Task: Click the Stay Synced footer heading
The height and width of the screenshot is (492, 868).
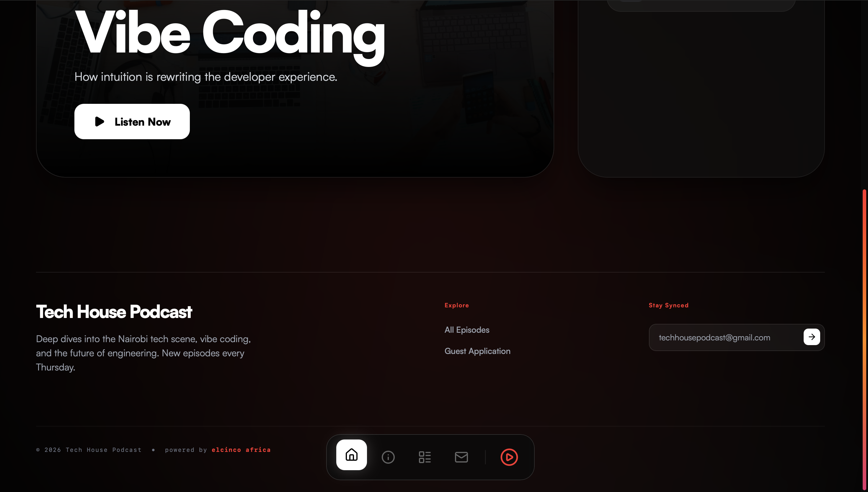Action: click(x=668, y=305)
